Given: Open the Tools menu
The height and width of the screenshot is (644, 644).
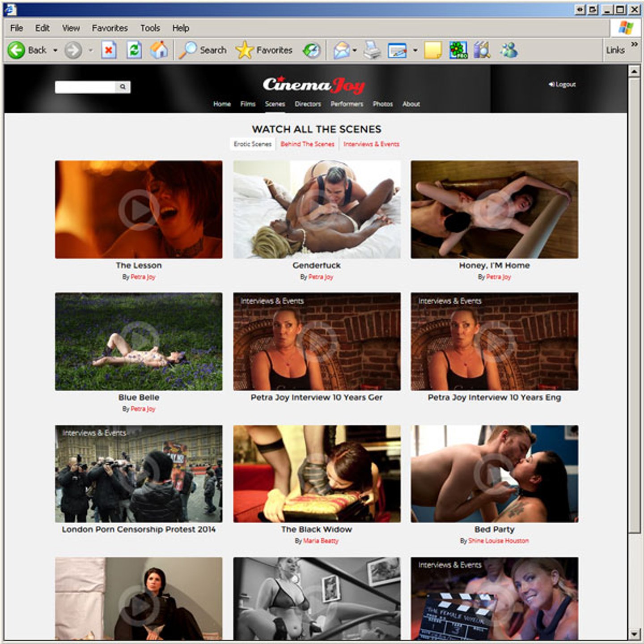Looking at the screenshot, I should coord(150,28).
